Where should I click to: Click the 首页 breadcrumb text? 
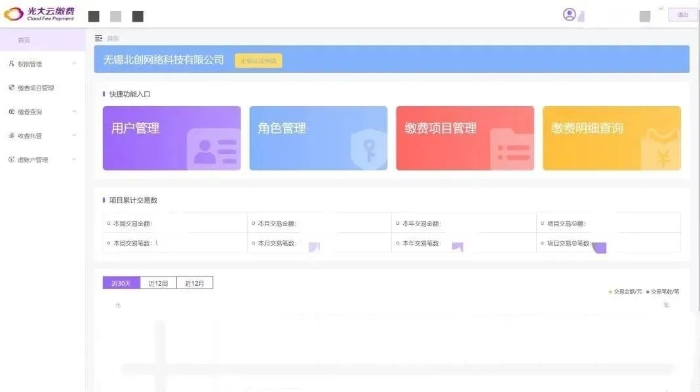(x=113, y=39)
